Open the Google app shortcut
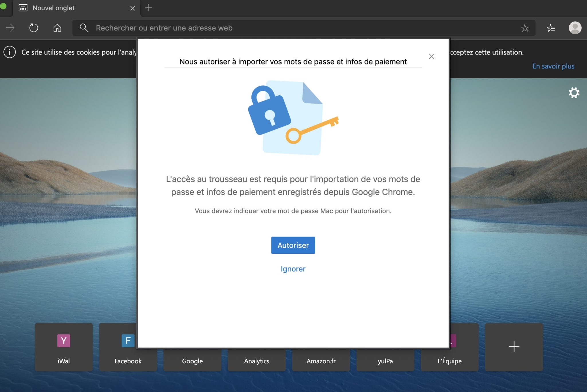This screenshot has height=392, width=587. 192,346
